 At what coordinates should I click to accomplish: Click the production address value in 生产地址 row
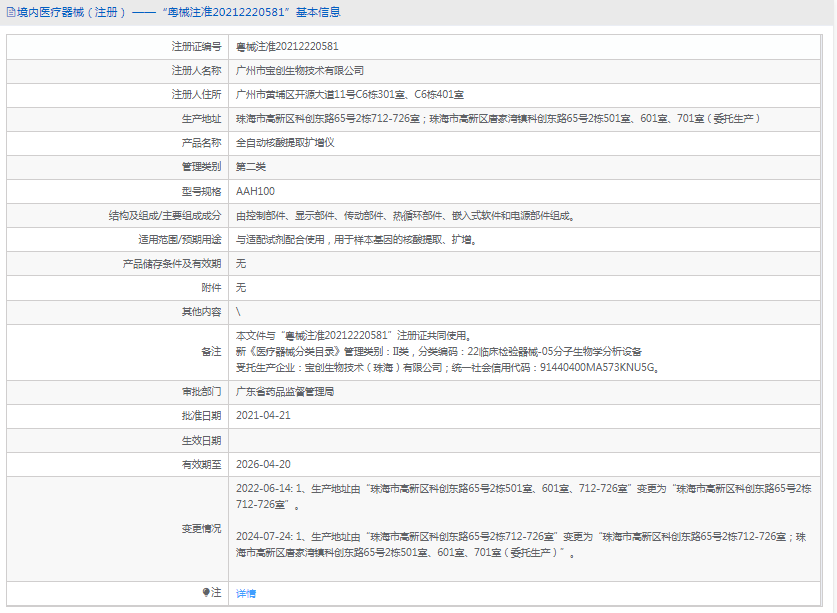[x=498, y=119]
